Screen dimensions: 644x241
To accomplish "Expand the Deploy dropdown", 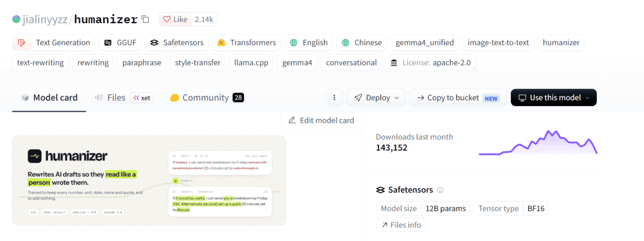I will tap(376, 98).
